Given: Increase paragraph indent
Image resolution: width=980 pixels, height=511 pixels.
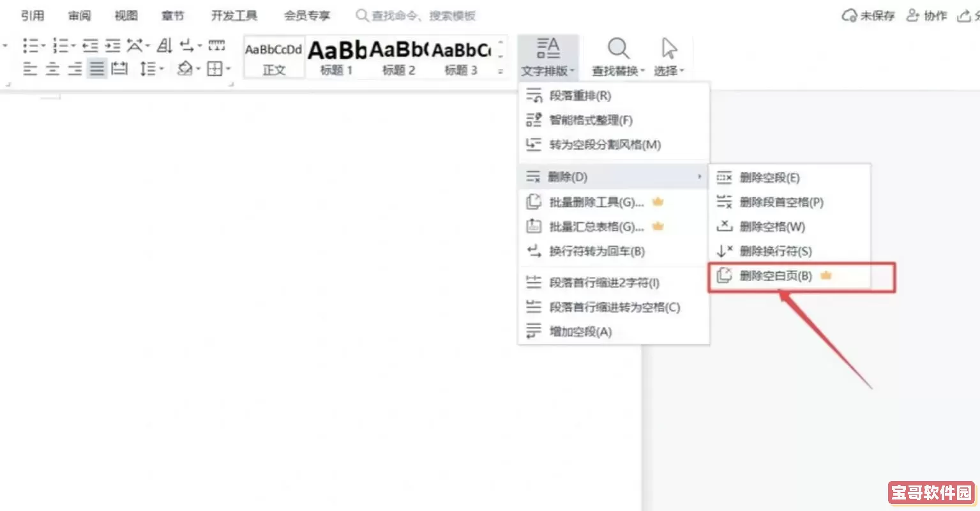Looking at the screenshot, I should (112, 45).
